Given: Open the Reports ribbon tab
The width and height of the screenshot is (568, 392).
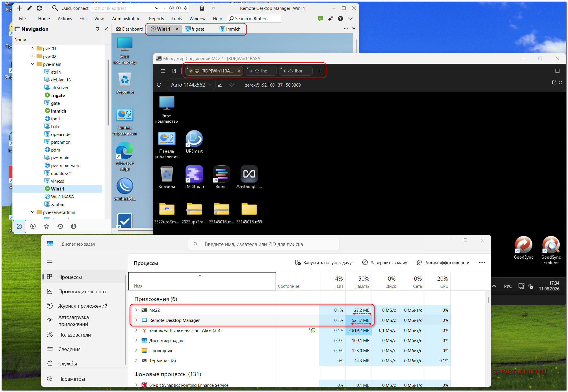Looking at the screenshot, I should click(156, 18).
